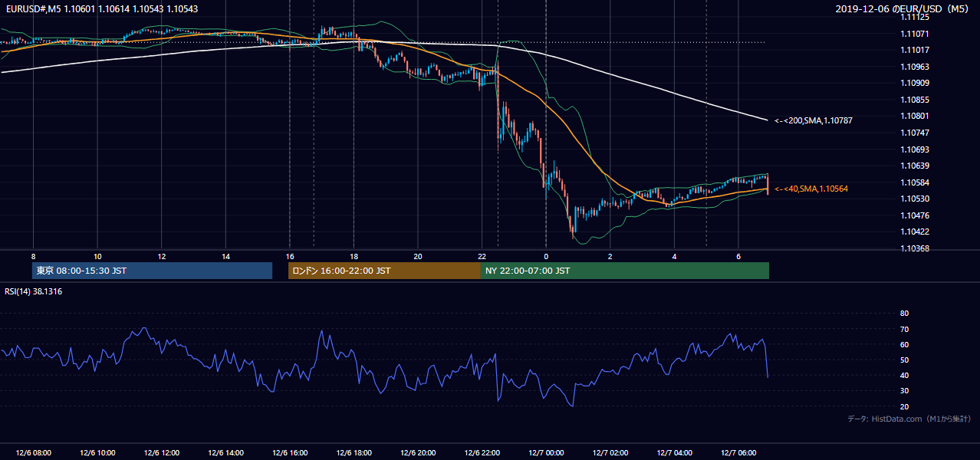Image resolution: width=980 pixels, height=460 pixels.
Task: Click hour label 12 below price chart
Action: pos(162,256)
